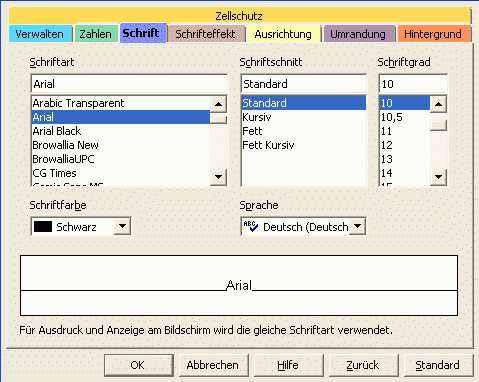This screenshot has height=382, width=479.
Task: Go to the Umrandung tab
Action: 358,34
